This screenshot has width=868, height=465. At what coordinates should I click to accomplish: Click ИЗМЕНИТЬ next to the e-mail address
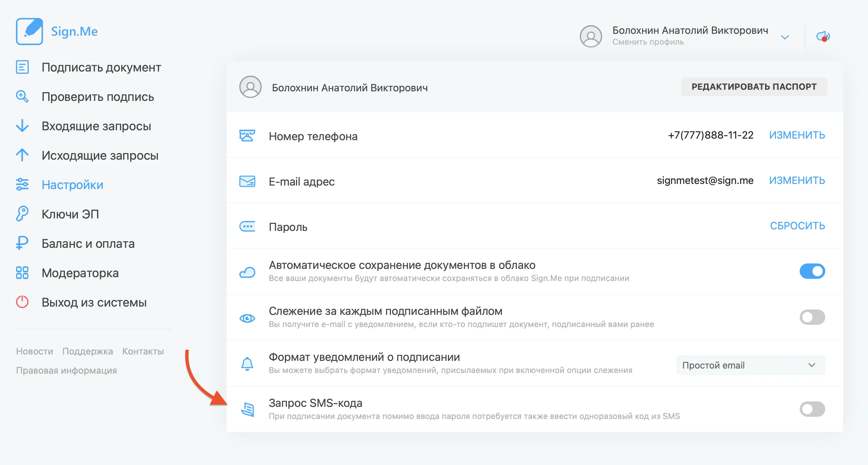pyautogui.click(x=797, y=180)
